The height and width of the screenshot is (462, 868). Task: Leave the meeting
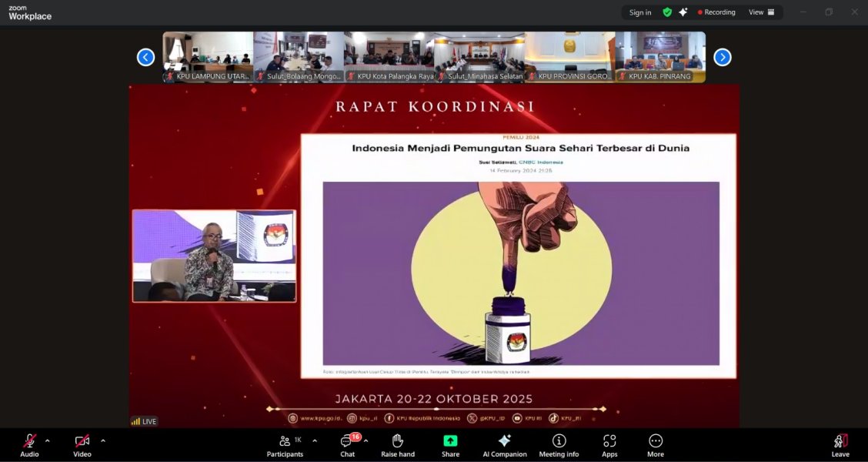tap(840, 444)
